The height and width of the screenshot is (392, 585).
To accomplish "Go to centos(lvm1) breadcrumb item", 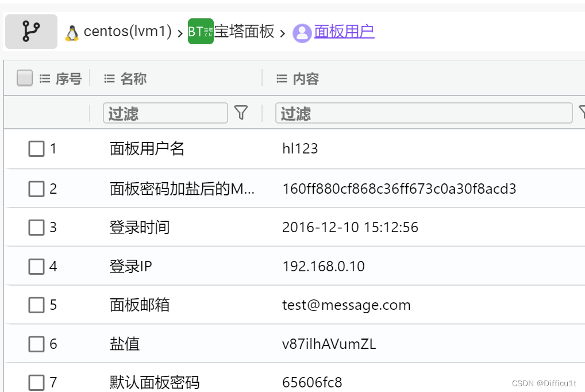I will click(x=128, y=32).
